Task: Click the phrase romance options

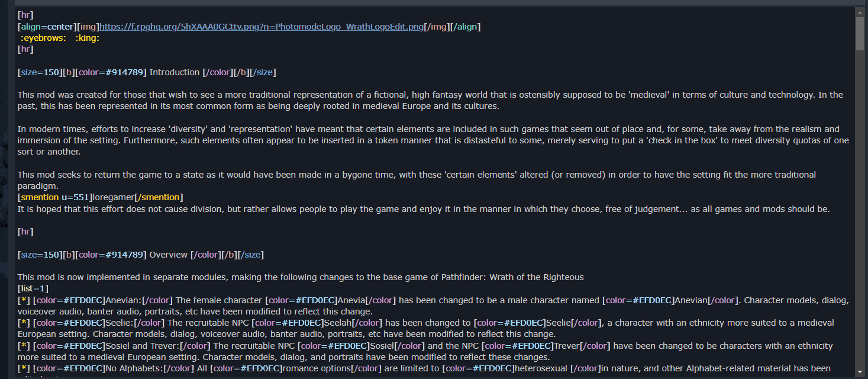Action: [316, 368]
